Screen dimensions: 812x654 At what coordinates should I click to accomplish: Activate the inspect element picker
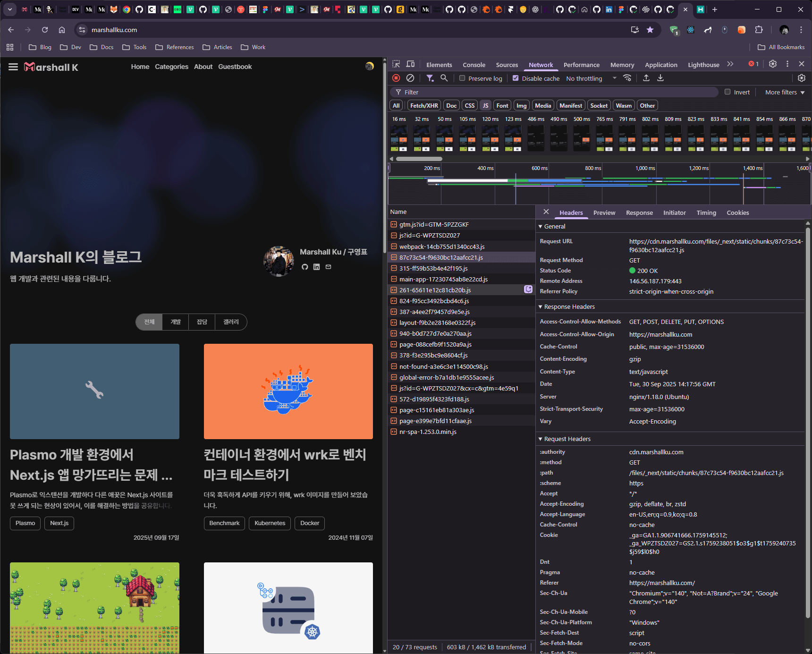(x=396, y=64)
